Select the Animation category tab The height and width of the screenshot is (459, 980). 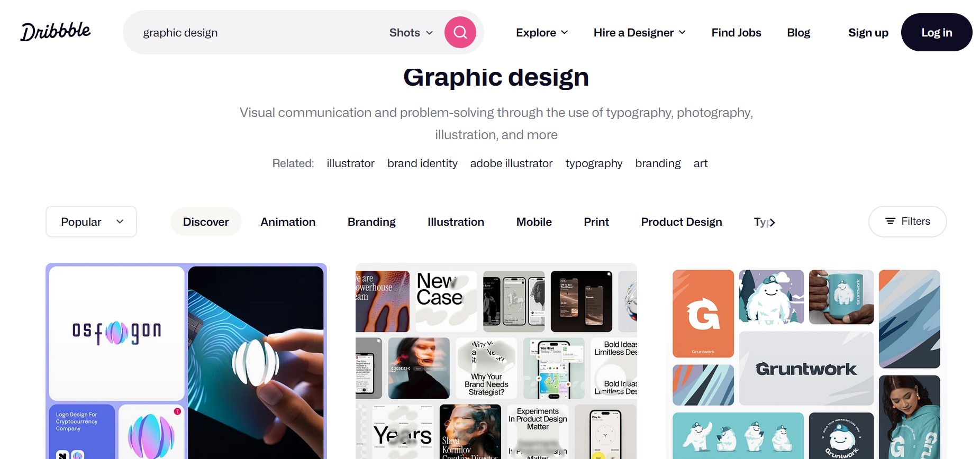(x=288, y=222)
